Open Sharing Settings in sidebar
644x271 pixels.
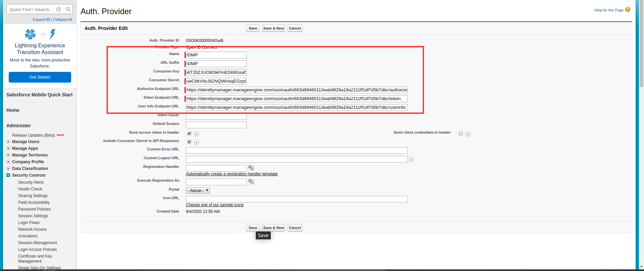[x=33, y=196]
